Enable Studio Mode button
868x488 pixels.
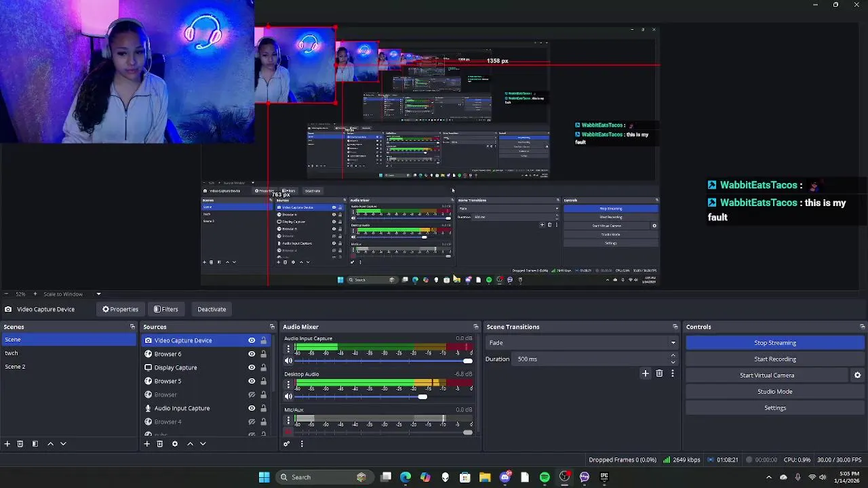tap(775, 392)
